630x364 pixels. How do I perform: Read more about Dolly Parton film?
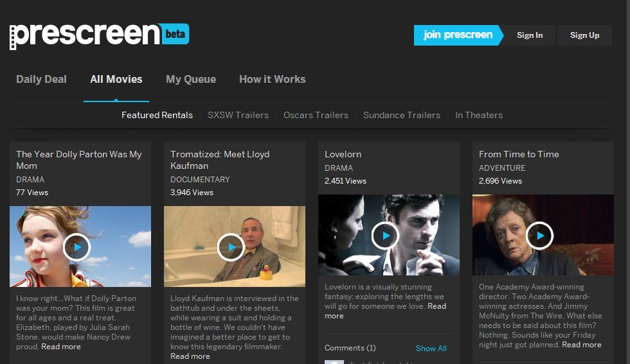coord(61,347)
